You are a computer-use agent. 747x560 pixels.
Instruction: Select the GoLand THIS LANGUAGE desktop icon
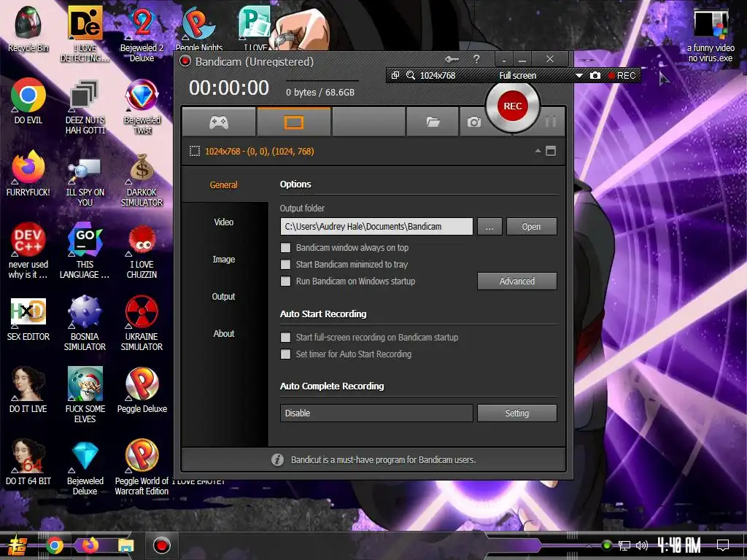(85, 250)
